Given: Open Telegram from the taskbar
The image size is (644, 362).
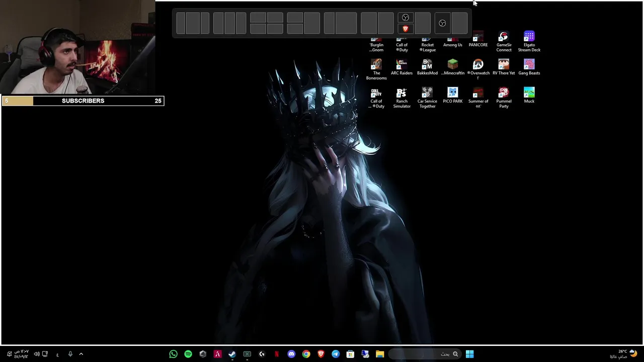Looking at the screenshot, I should pyautogui.click(x=336, y=354).
